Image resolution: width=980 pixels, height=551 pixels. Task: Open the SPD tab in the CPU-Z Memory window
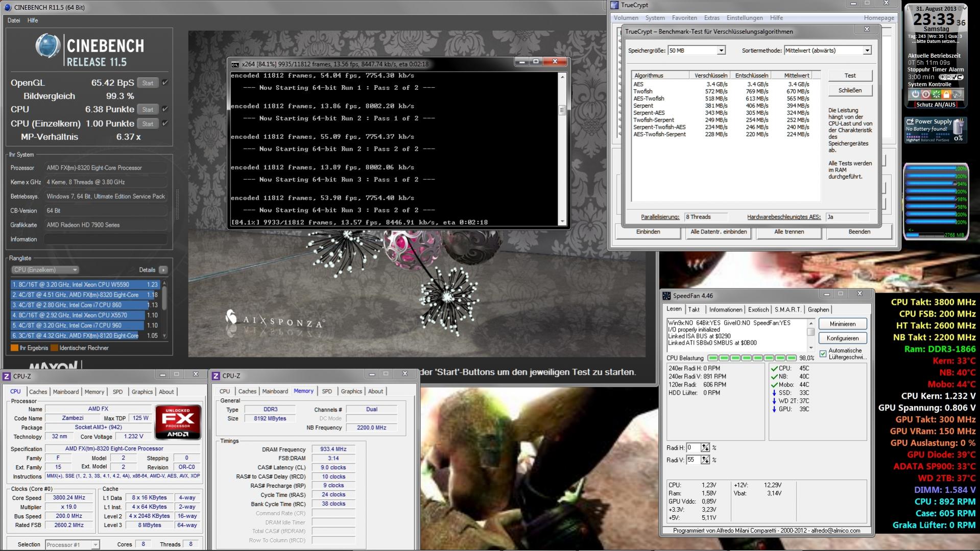(327, 391)
